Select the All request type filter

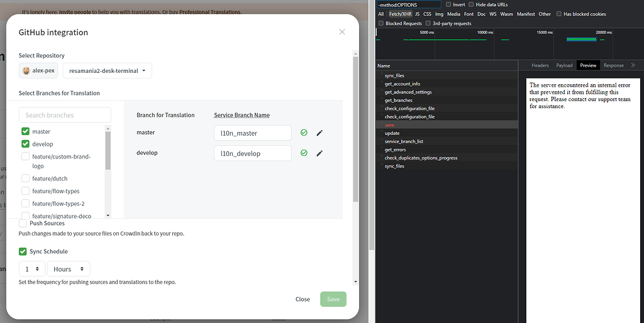pyautogui.click(x=381, y=14)
